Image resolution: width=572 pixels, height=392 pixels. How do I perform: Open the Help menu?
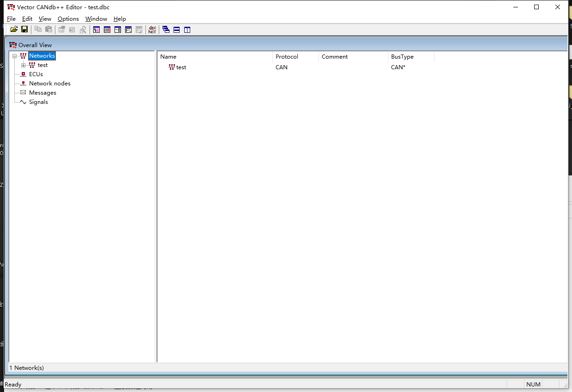(120, 19)
